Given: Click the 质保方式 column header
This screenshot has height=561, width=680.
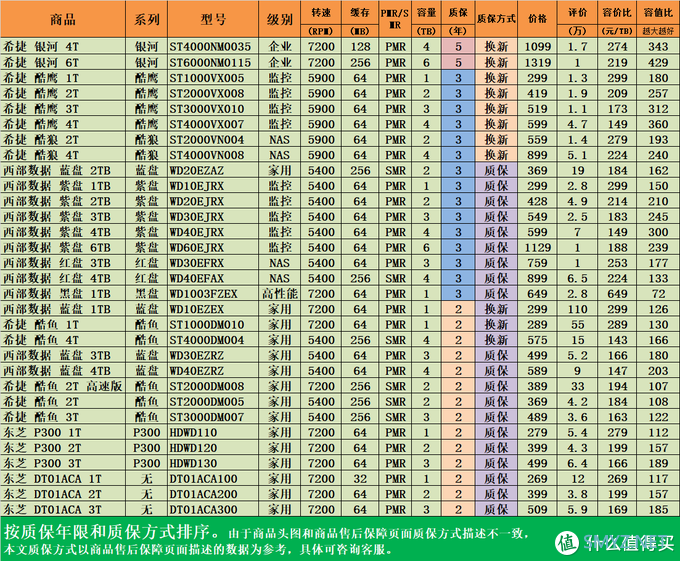Looking at the screenshot, I should (496, 19).
